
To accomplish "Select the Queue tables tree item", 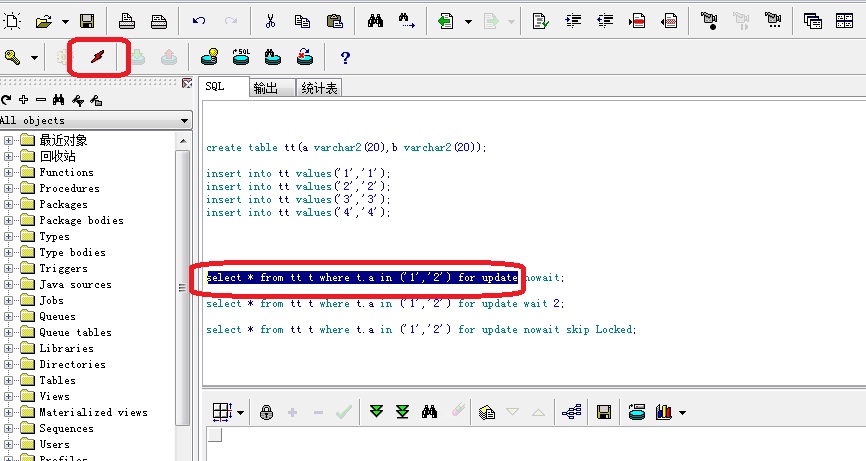I will [75, 332].
